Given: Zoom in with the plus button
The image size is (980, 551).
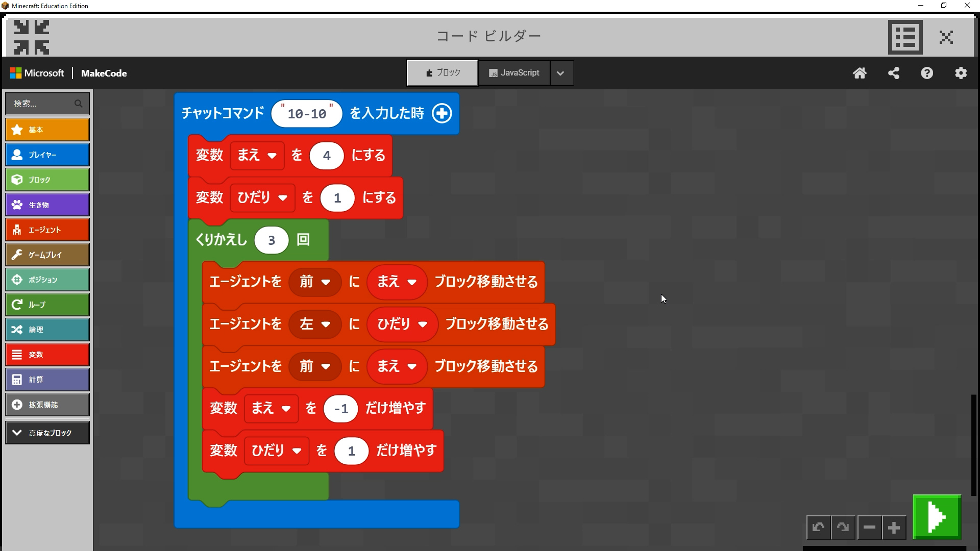Looking at the screenshot, I should click(894, 528).
